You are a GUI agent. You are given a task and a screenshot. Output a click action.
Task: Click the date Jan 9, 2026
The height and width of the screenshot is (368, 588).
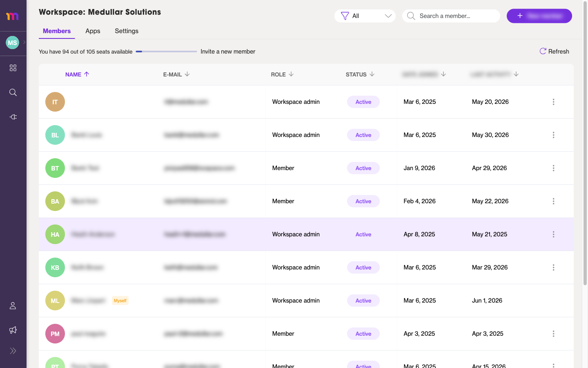tap(419, 168)
